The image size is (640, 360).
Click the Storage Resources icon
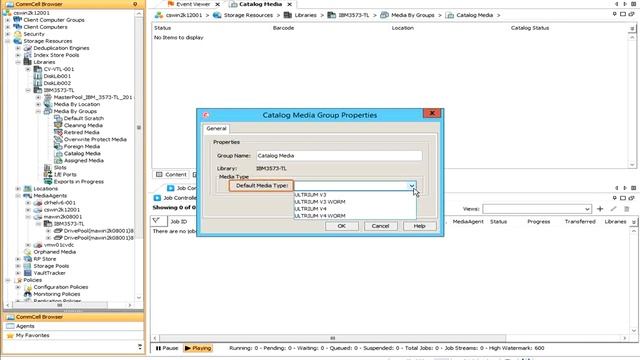[18, 41]
